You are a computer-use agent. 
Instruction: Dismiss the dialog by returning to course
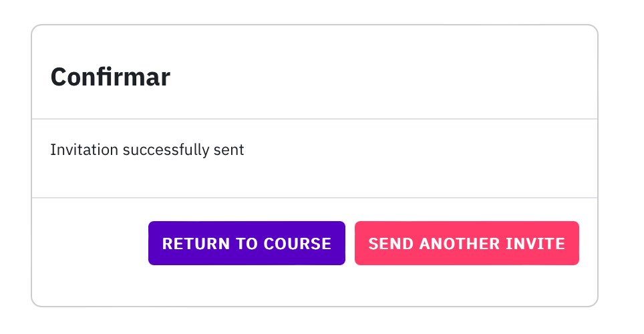point(247,243)
